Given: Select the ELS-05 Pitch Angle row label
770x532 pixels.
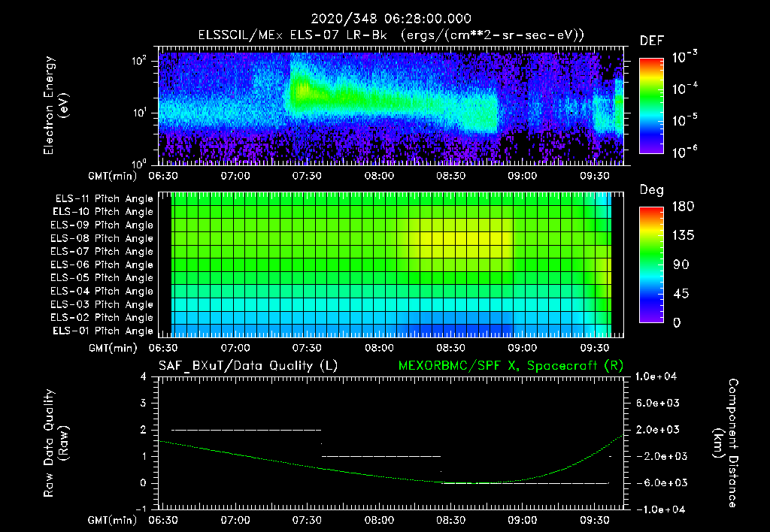Looking at the screenshot, I should (x=102, y=278).
